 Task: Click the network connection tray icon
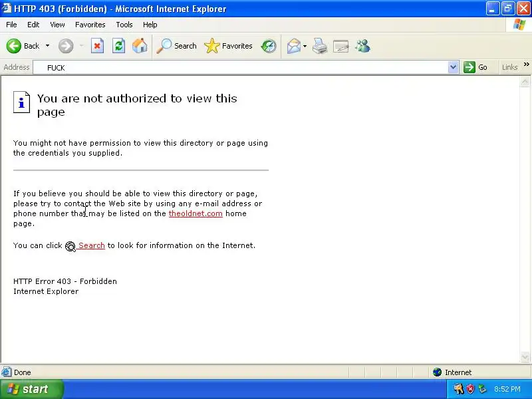(x=481, y=389)
